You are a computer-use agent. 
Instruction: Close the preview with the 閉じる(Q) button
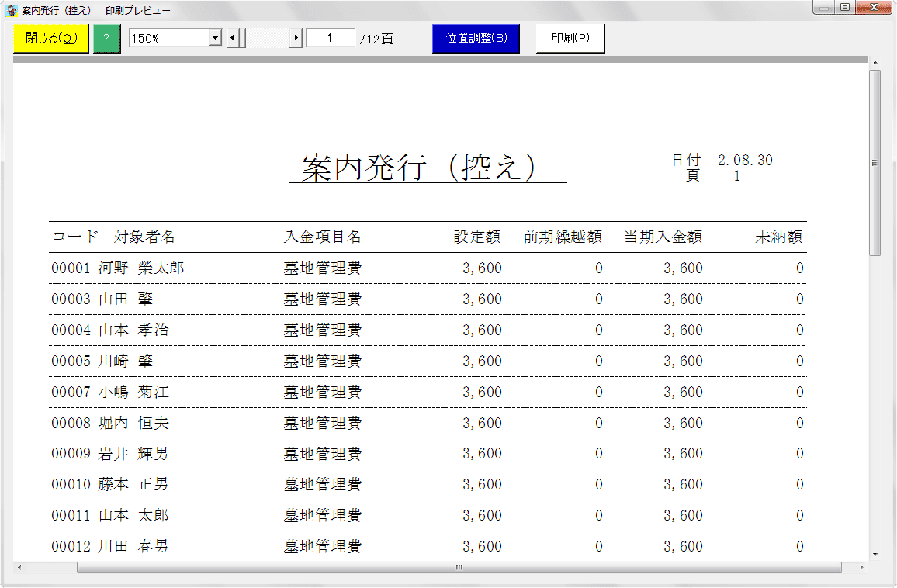tap(50, 37)
